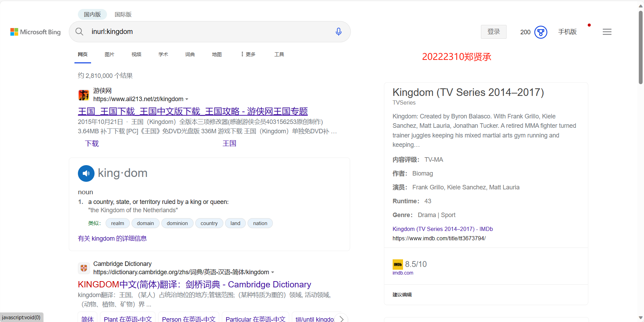
Task: Click the 王国 sublink
Action: coord(229,143)
